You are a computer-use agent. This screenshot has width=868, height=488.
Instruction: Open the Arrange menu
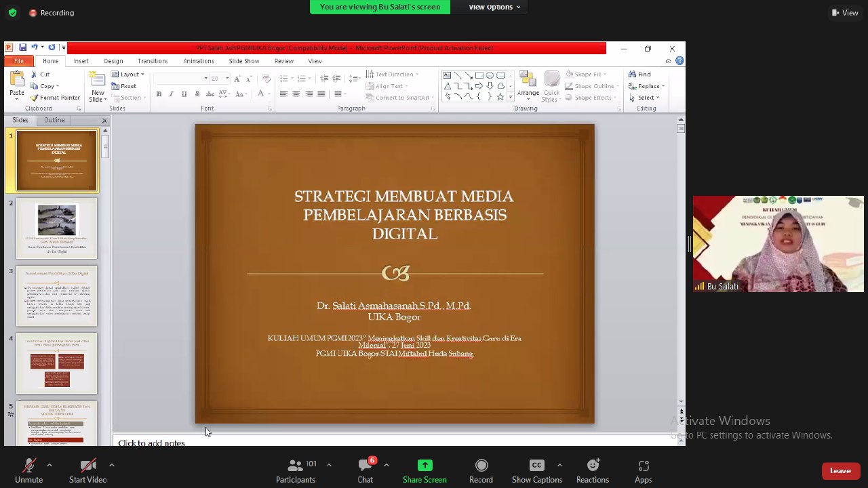coord(528,87)
